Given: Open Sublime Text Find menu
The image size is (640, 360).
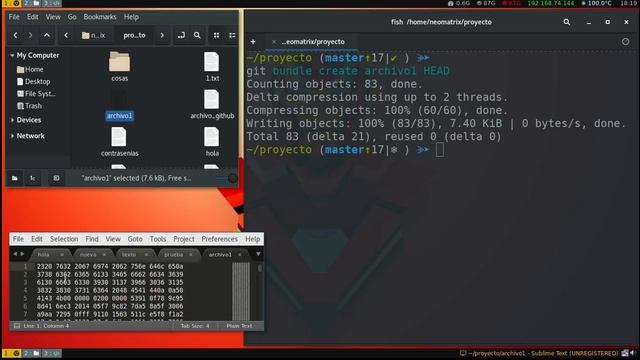Looking at the screenshot, I should click(x=92, y=239).
